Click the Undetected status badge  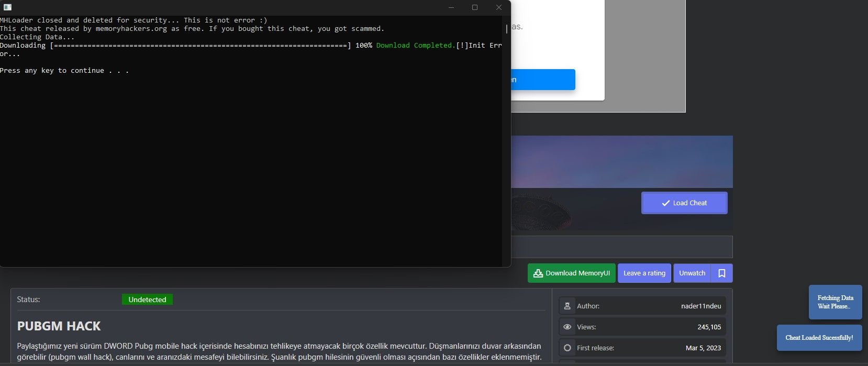(x=147, y=300)
